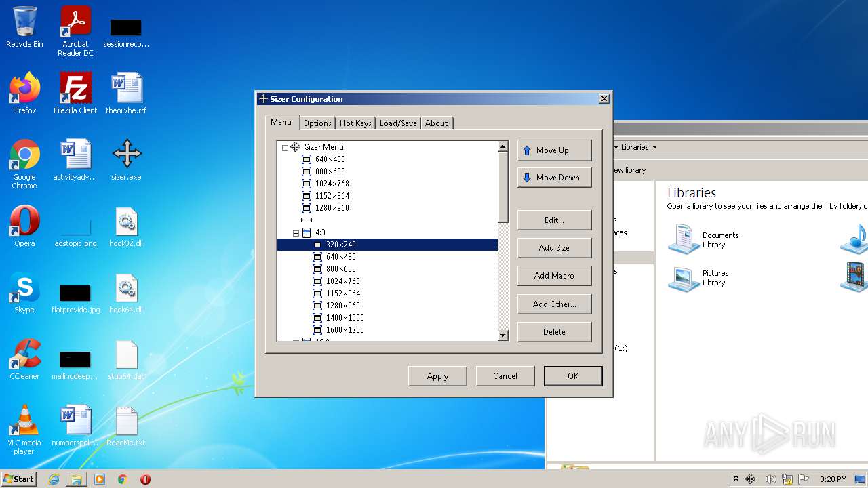The height and width of the screenshot is (488, 868).
Task: Click the tree list scrollbar thumb
Action: tap(502, 187)
